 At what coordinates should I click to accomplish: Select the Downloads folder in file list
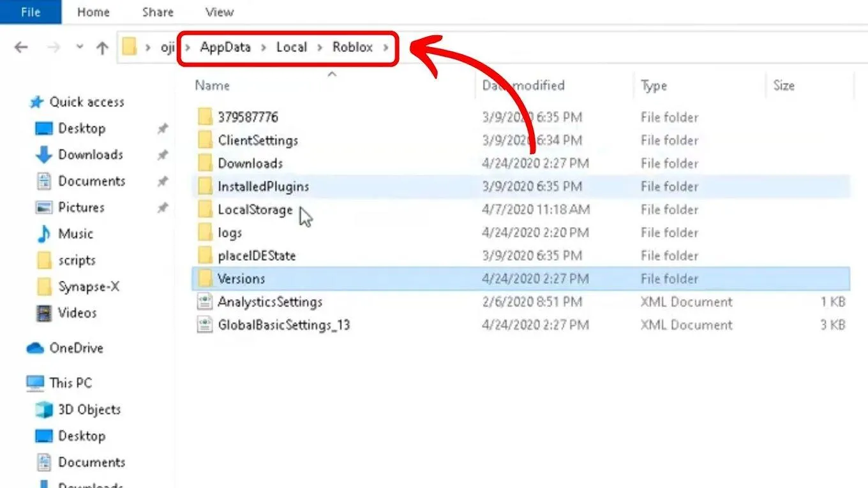pyautogui.click(x=250, y=163)
